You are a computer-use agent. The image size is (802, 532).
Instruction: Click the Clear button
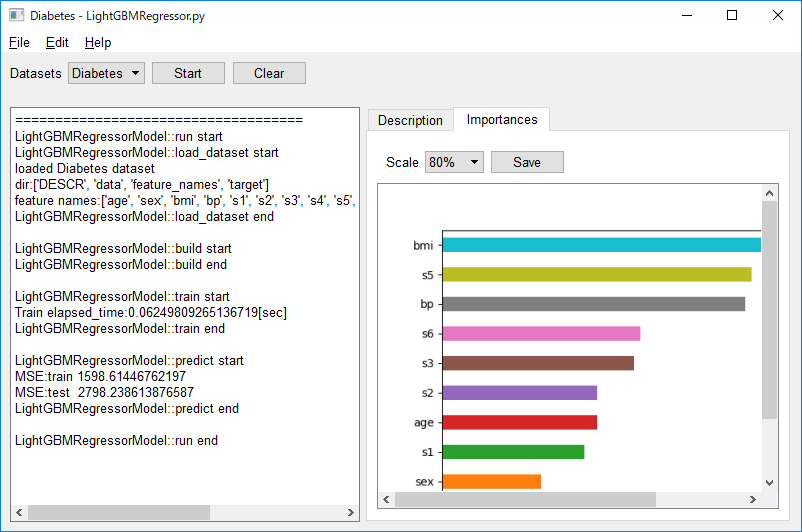tap(270, 73)
